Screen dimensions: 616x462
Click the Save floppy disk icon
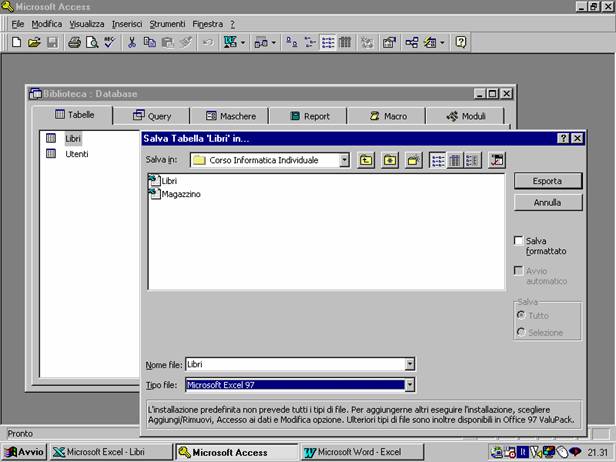click(52, 42)
